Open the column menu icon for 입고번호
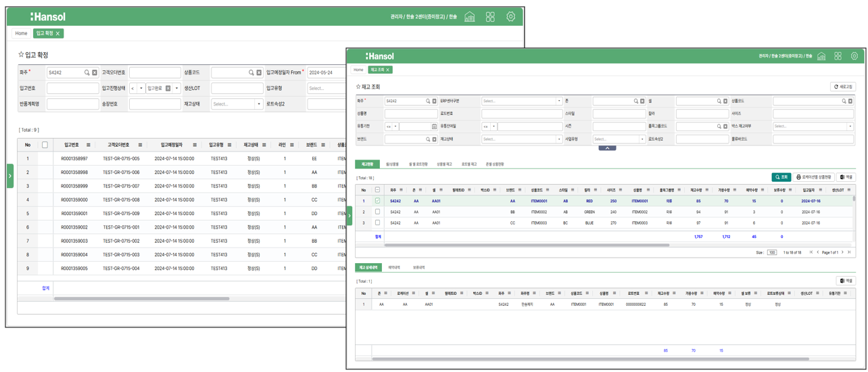Image resolution: width=868 pixels, height=372 pixels. [x=88, y=145]
